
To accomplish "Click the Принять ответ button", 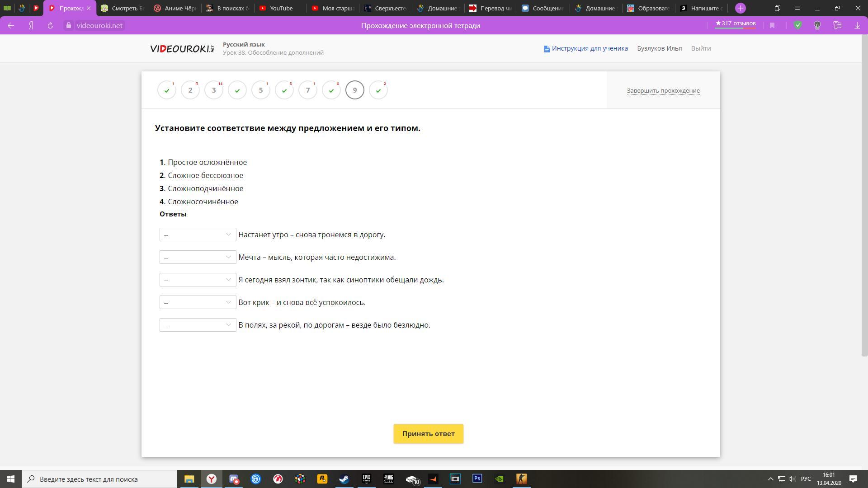I will [428, 434].
